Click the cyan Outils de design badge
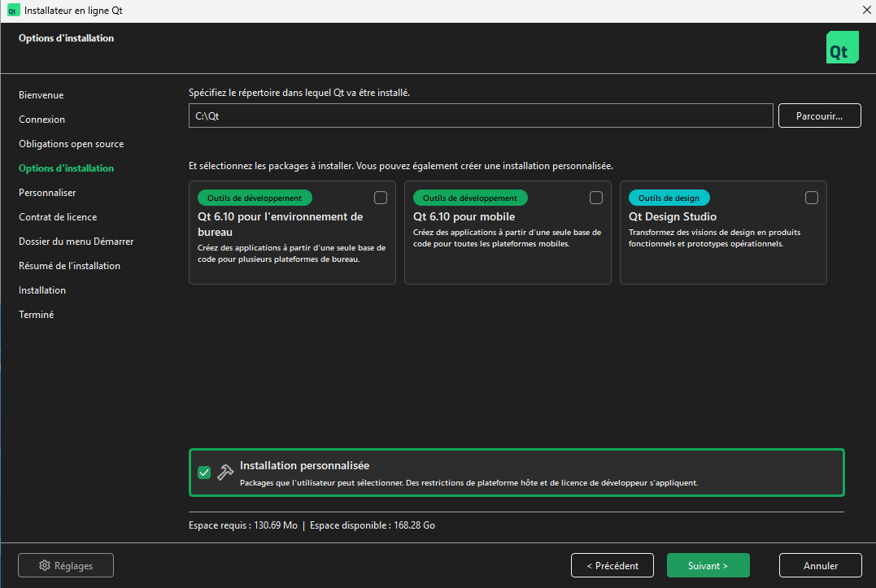The width and height of the screenshot is (876, 588). click(669, 198)
